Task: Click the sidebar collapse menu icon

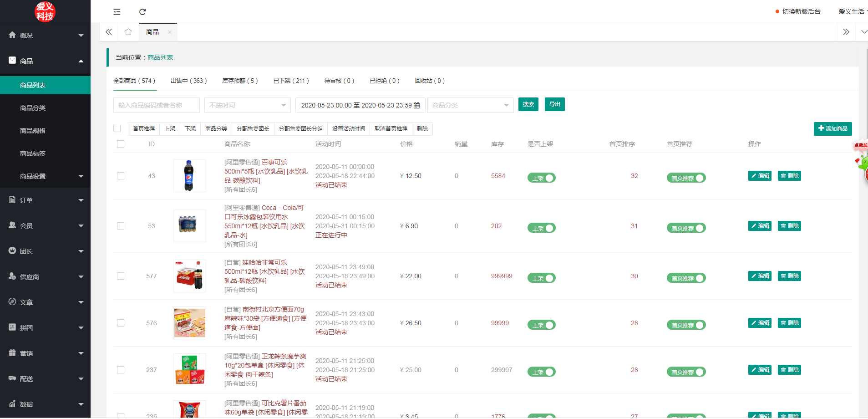Action: point(117,12)
